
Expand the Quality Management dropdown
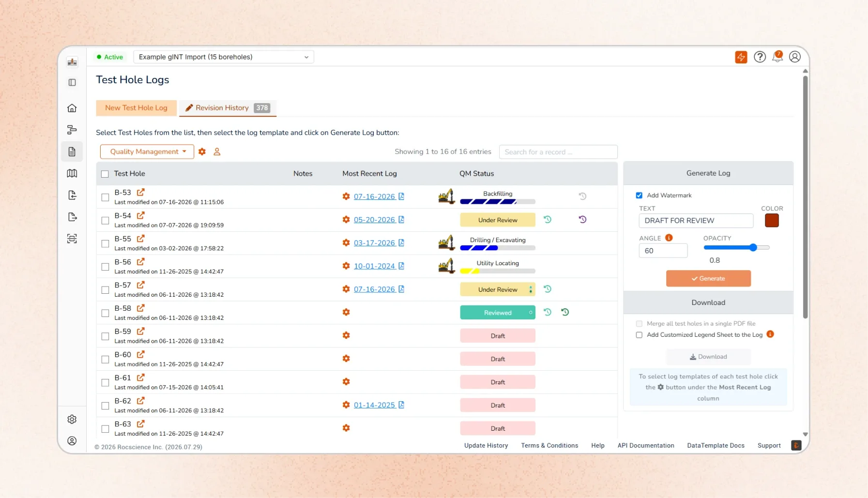click(147, 151)
